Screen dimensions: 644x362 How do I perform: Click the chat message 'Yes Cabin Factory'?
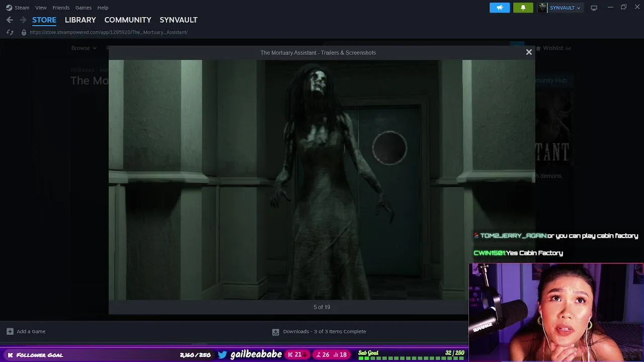[x=535, y=253]
